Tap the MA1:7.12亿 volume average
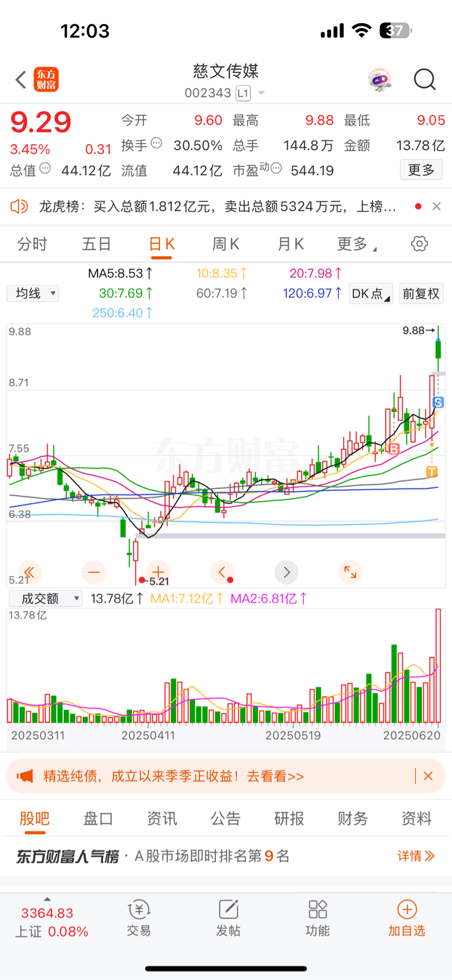452x980 pixels. tap(187, 599)
